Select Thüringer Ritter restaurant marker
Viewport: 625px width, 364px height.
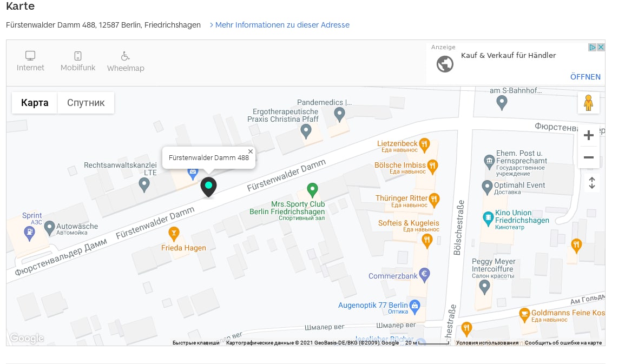(434, 200)
